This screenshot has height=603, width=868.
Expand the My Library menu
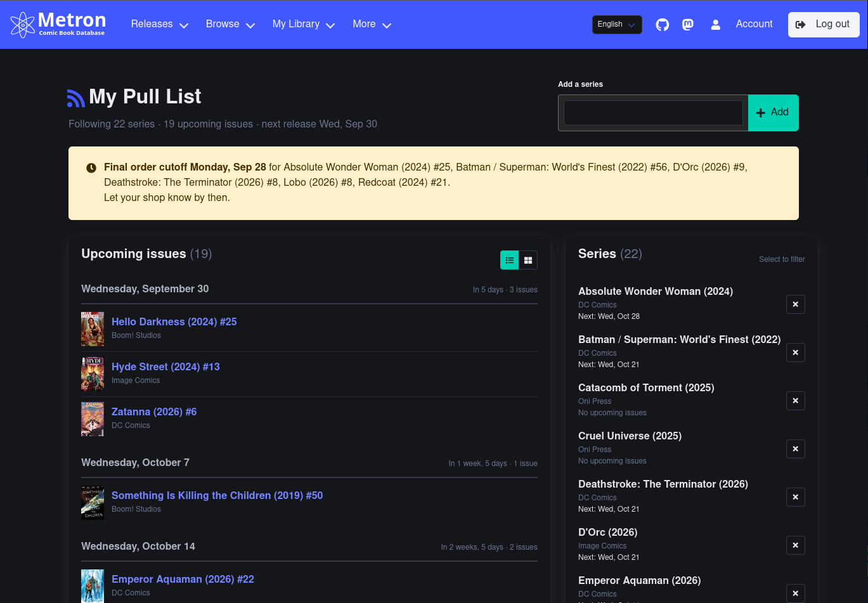pos(304,24)
